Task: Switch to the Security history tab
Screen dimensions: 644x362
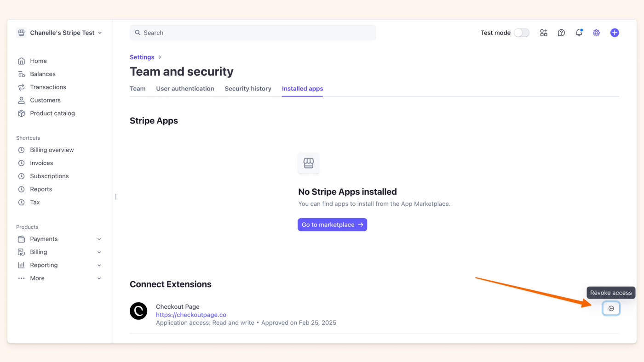Action: pos(248,89)
